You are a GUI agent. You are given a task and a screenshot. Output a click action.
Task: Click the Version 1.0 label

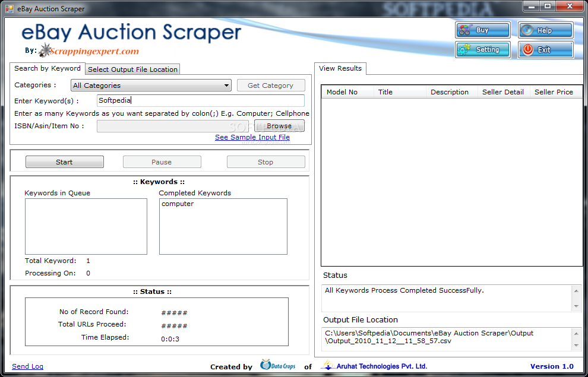(x=552, y=366)
